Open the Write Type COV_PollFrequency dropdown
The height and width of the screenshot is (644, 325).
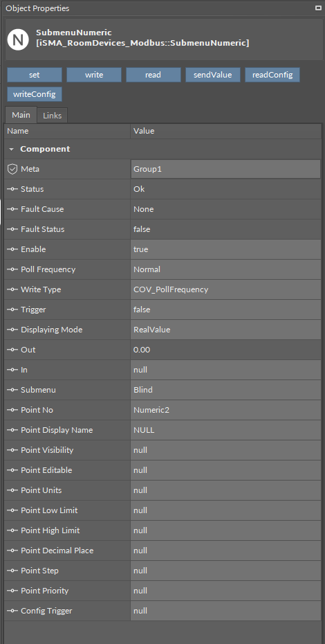[x=225, y=289]
